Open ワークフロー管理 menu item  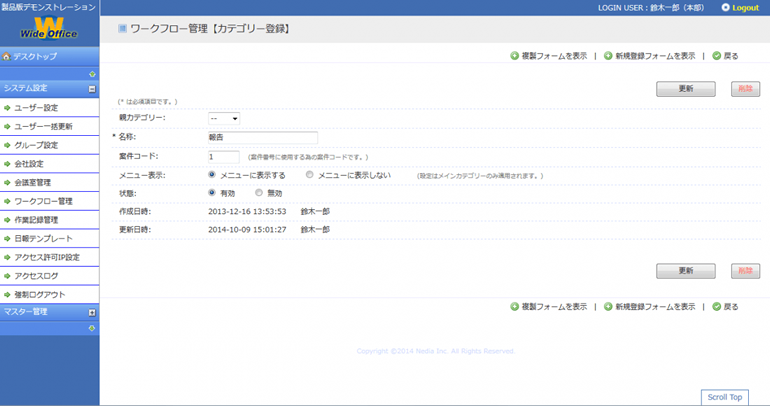[x=49, y=201]
